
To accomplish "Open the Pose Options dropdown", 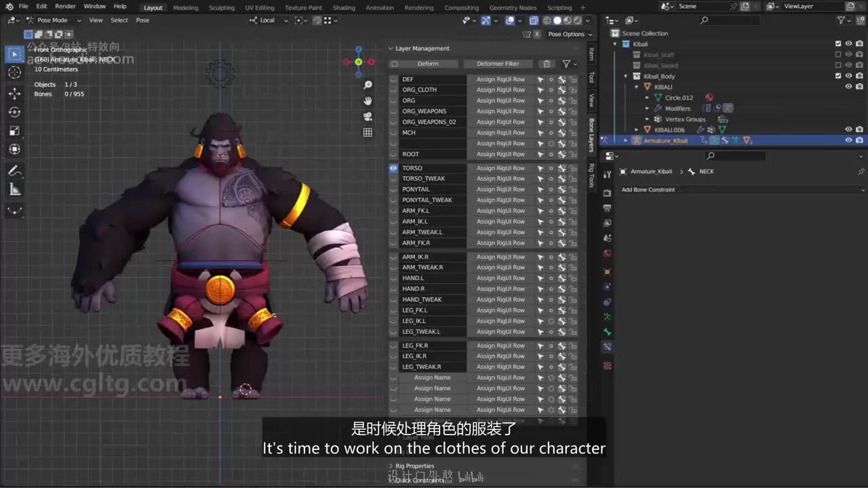I will pos(570,34).
